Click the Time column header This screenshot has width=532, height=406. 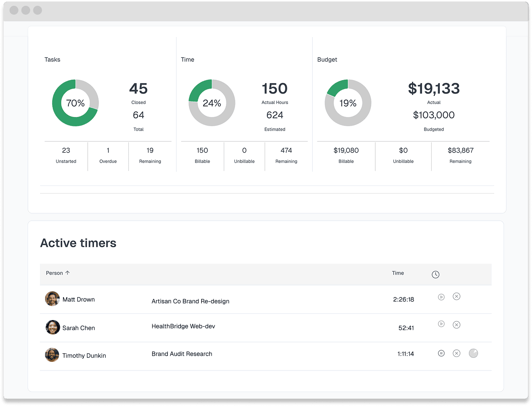click(398, 273)
